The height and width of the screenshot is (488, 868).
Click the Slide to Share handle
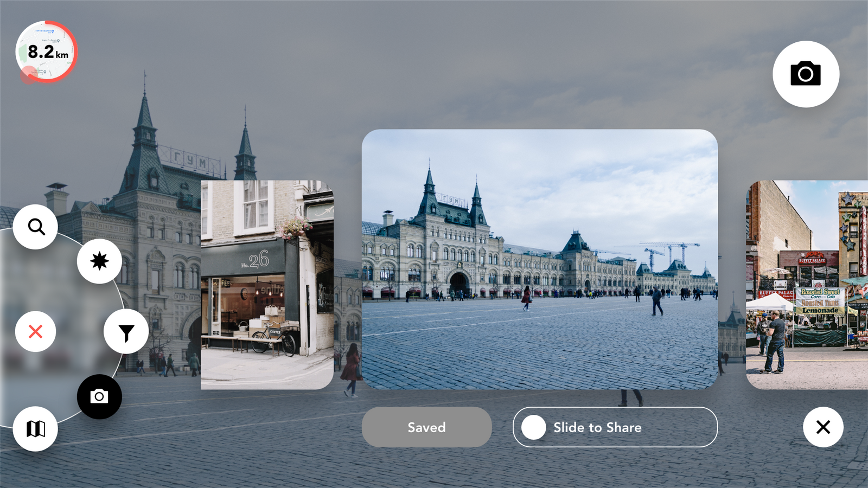click(534, 427)
